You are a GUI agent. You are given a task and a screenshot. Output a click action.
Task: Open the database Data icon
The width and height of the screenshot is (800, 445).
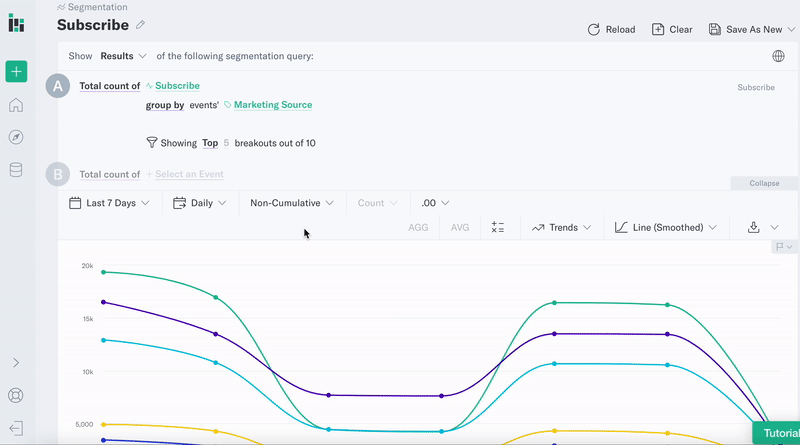tap(16, 169)
